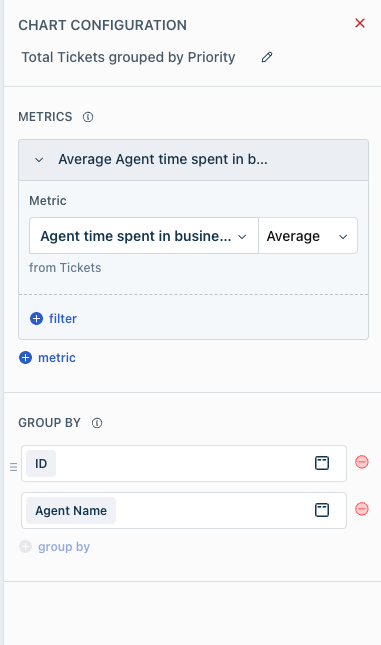Collapse the Average Agent time spent metric
Viewport: 381px width, 645px height.
click(x=39, y=160)
